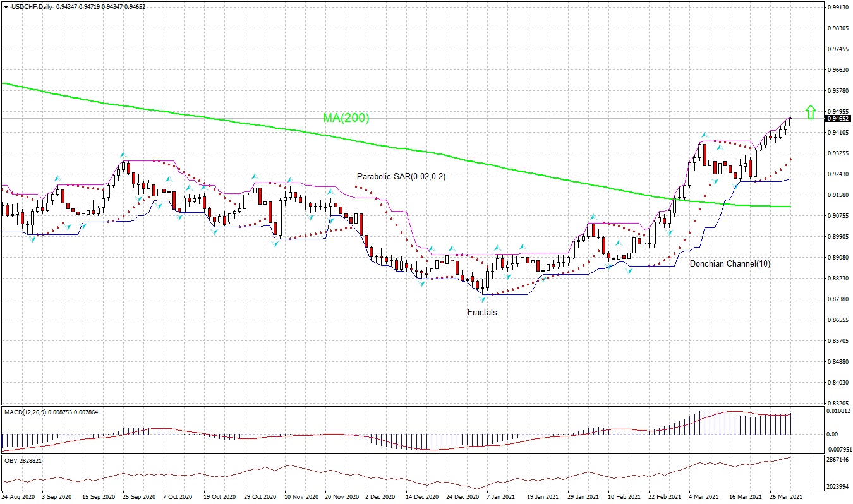The width and height of the screenshot is (853, 504).
Task: Click the green up arrow beside current price
Action: point(810,112)
